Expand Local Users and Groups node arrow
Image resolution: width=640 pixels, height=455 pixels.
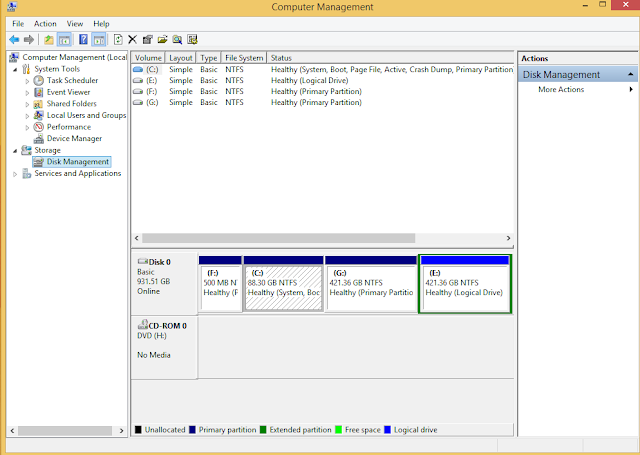pos(27,116)
